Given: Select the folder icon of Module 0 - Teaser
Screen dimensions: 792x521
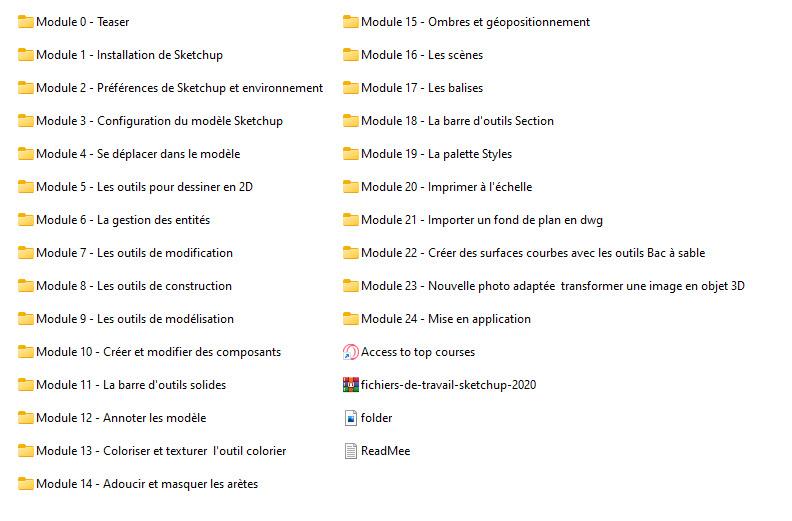Looking at the screenshot, I should [x=25, y=22].
